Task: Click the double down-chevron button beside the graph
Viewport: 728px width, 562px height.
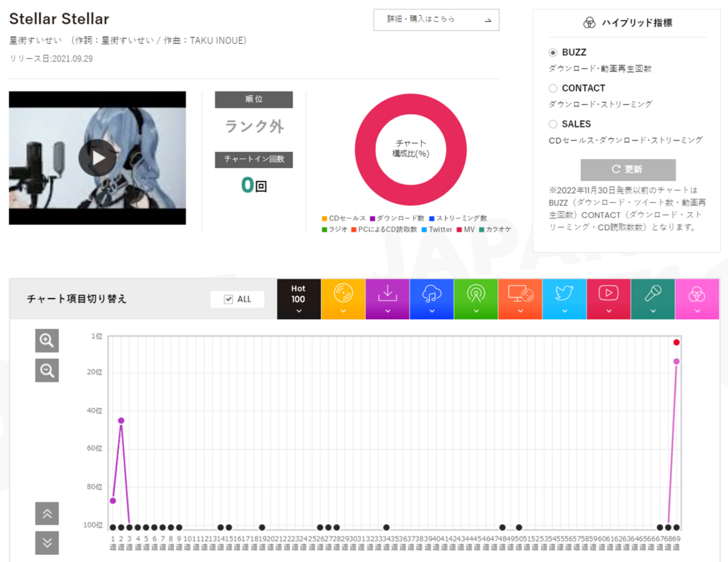Action: [x=47, y=542]
